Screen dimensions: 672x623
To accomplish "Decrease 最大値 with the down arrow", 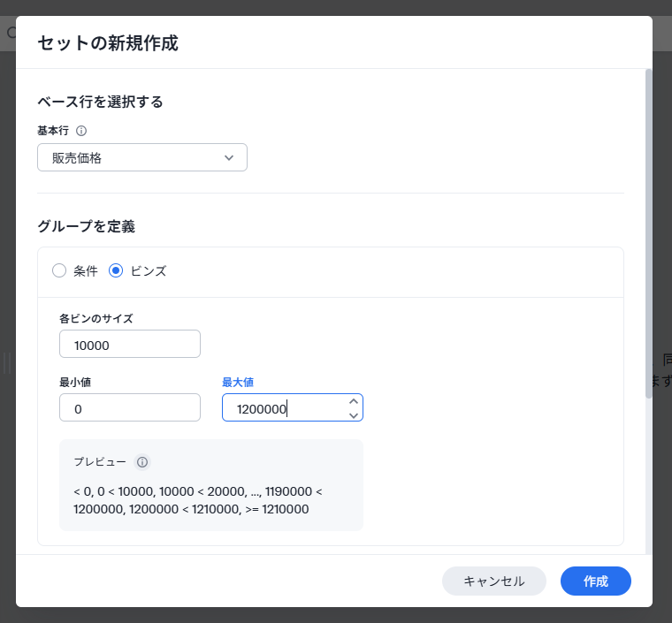I will pos(354,415).
